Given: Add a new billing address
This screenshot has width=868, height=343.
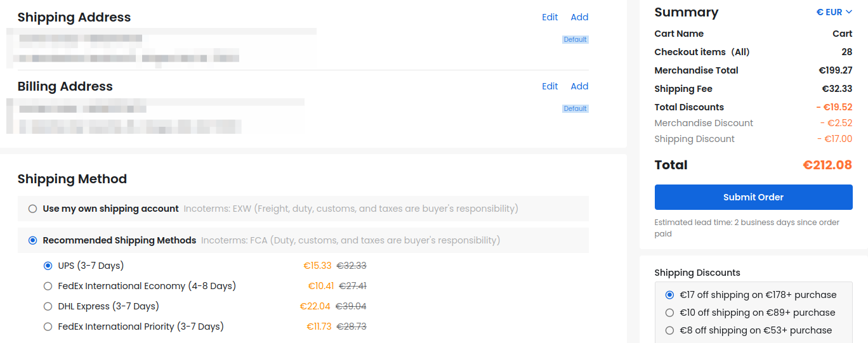Looking at the screenshot, I should coord(579,86).
